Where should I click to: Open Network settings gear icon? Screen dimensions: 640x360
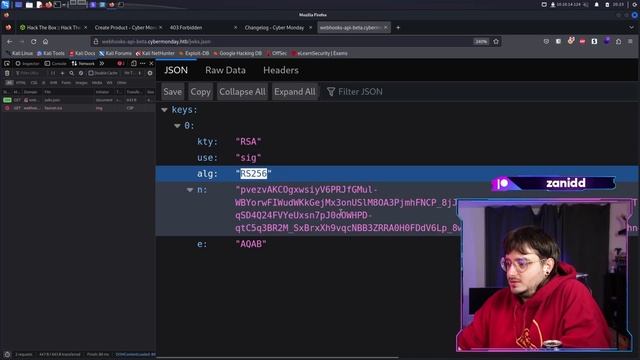click(150, 73)
